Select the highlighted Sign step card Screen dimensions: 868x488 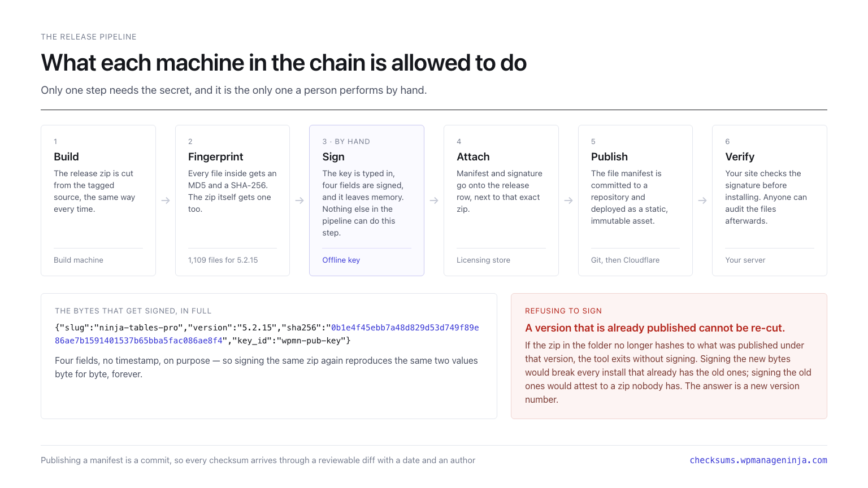click(367, 201)
